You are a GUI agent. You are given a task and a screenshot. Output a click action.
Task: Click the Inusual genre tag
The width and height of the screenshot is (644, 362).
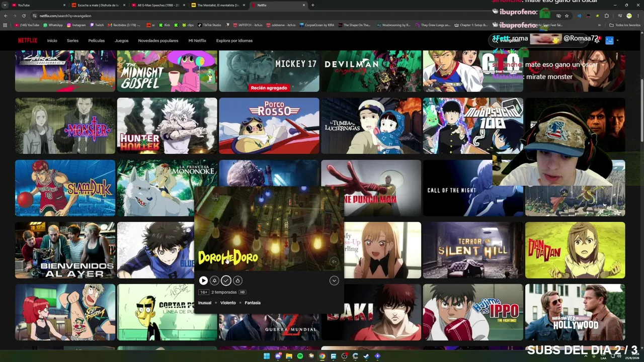[x=205, y=303]
